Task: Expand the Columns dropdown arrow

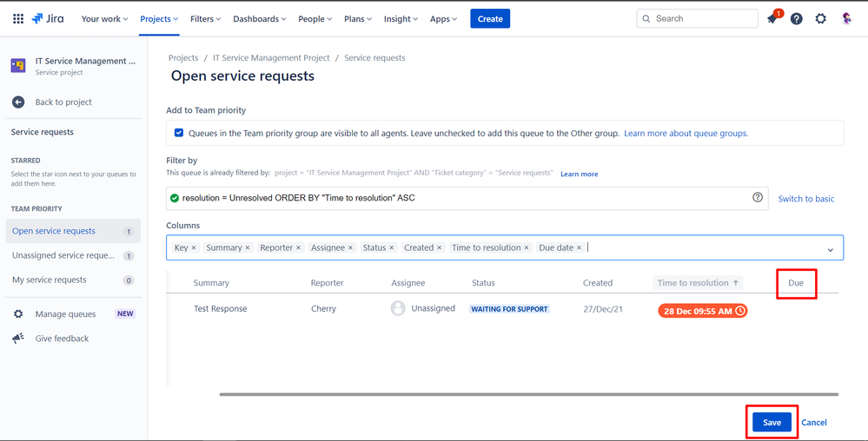Action: coord(830,249)
